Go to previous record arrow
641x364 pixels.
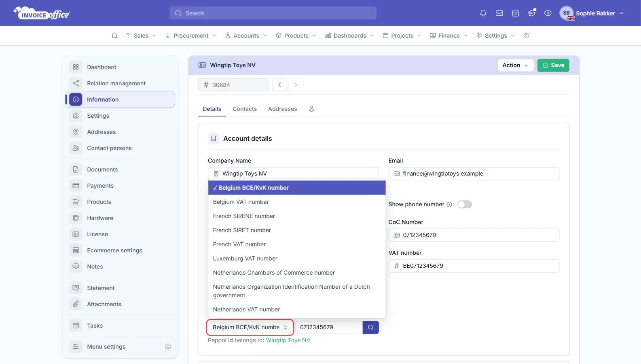click(x=279, y=85)
